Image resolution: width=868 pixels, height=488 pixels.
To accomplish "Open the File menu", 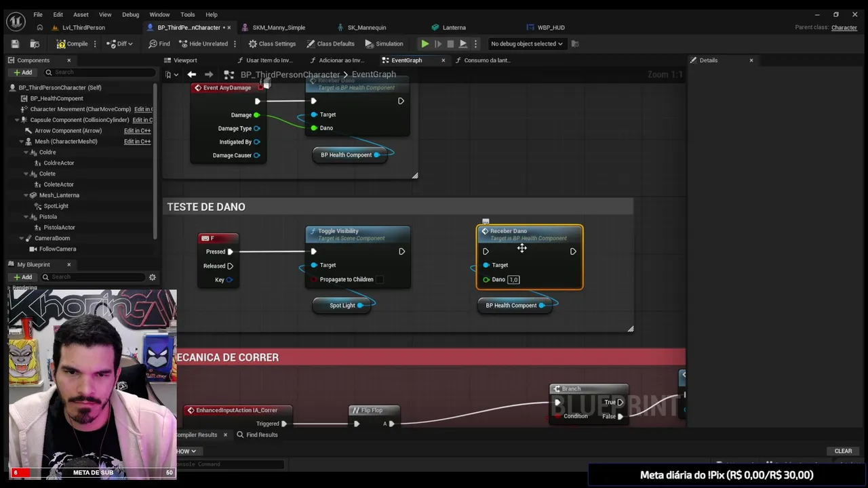I will [38, 14].
